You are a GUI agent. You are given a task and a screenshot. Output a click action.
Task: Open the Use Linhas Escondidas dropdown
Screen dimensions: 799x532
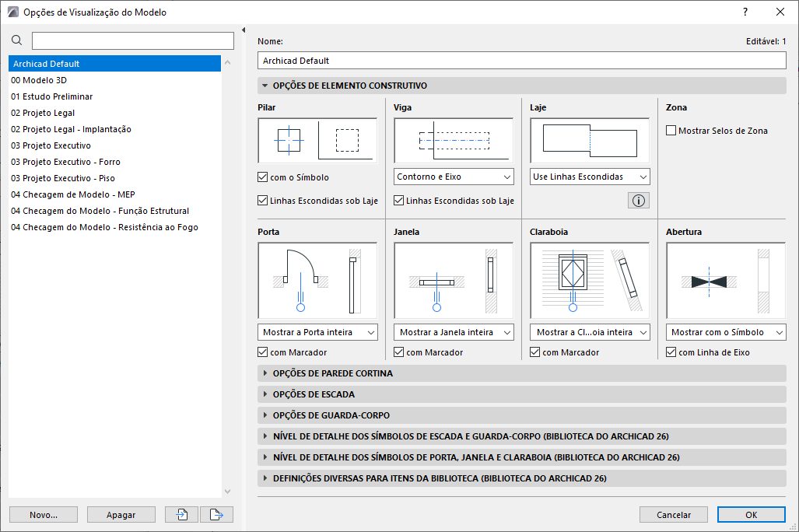click(x=589, y=177)
